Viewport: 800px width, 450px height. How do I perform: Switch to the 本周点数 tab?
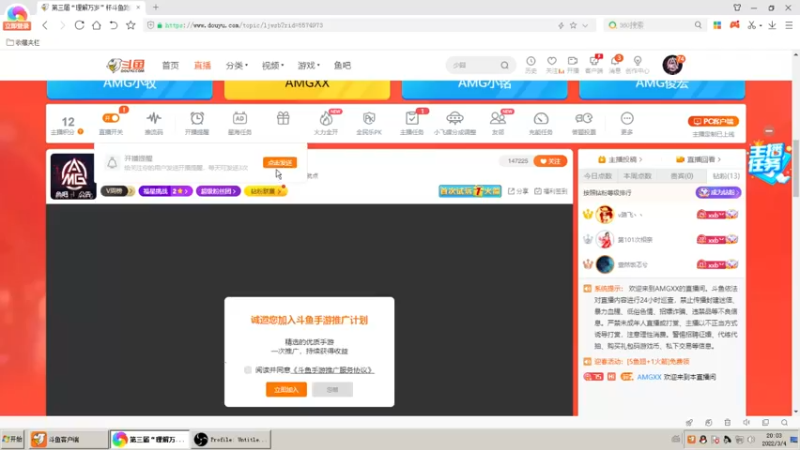point(638,176)
